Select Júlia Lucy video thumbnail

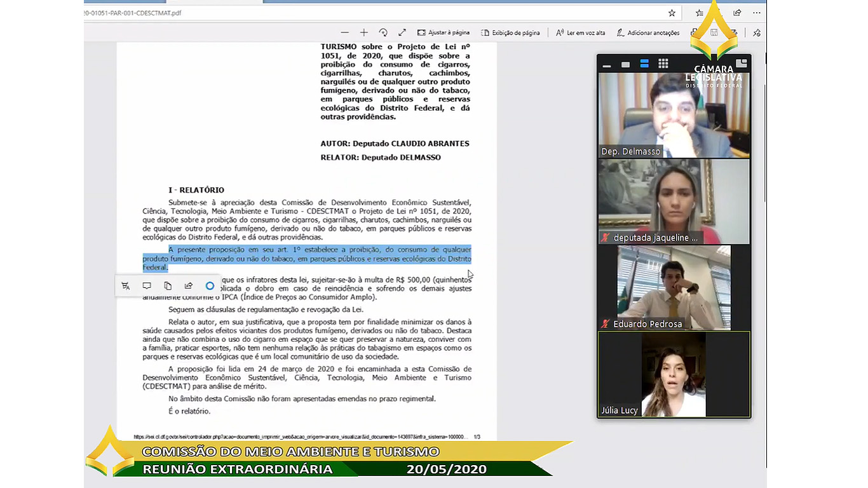coord(674,374)
